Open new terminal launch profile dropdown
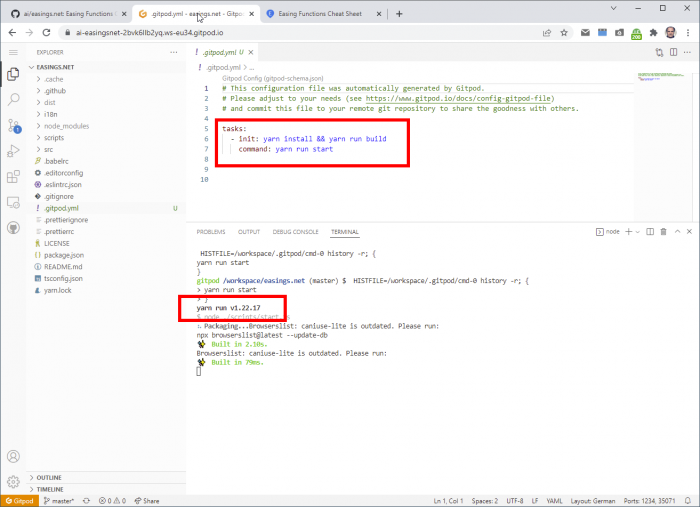 [638, 232]
